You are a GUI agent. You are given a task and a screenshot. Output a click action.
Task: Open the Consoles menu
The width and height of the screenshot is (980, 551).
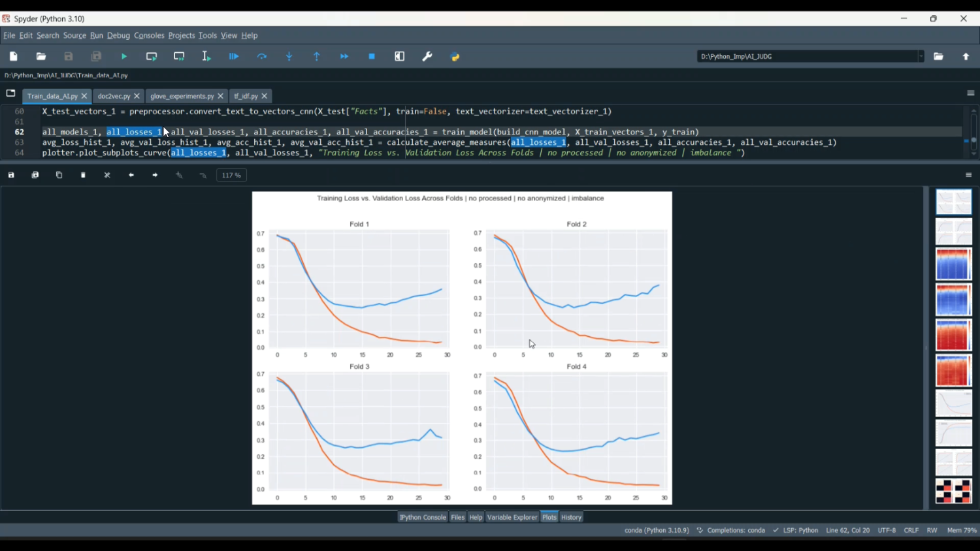(x=149, y=35)
